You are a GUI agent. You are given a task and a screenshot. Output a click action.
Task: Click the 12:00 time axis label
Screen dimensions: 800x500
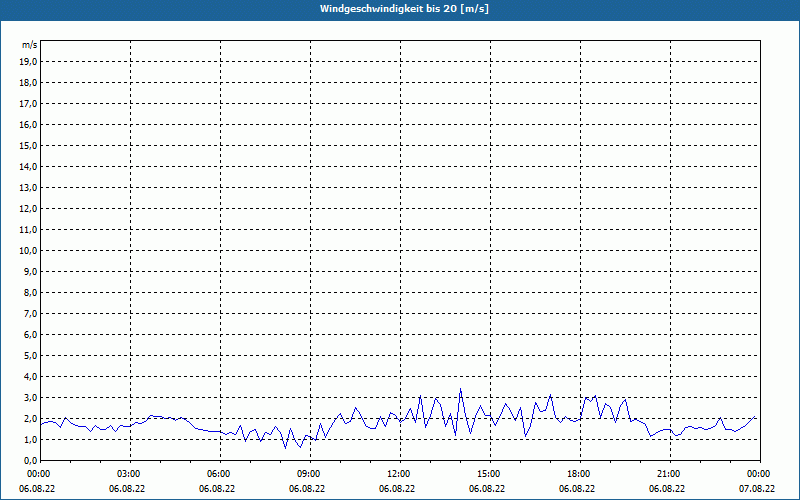tap(400, 474)
